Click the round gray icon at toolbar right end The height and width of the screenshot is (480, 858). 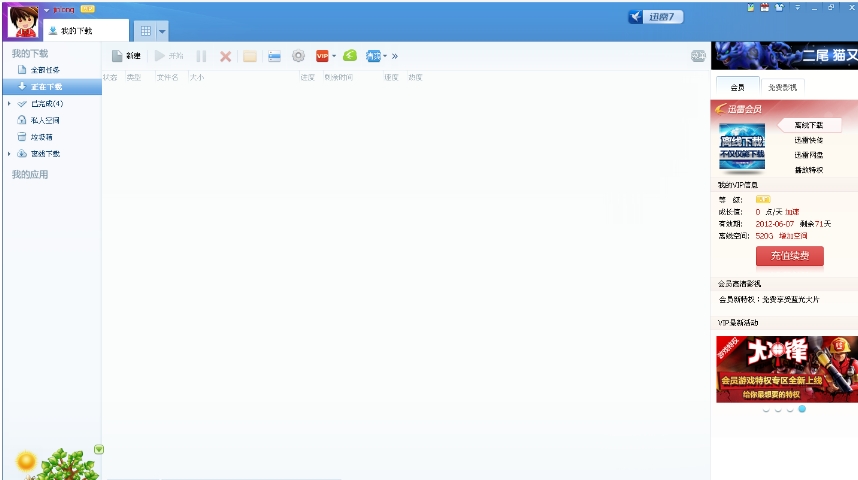tap(698, 56)
